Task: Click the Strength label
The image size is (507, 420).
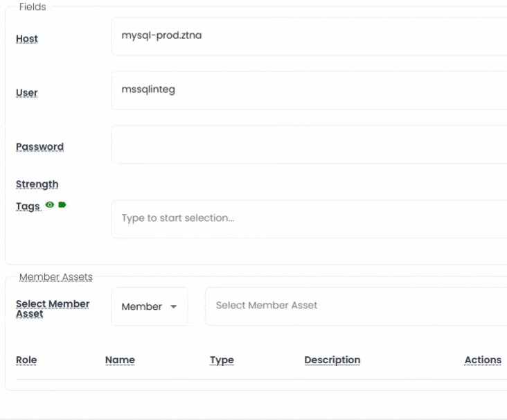Action: pos(37,184)
